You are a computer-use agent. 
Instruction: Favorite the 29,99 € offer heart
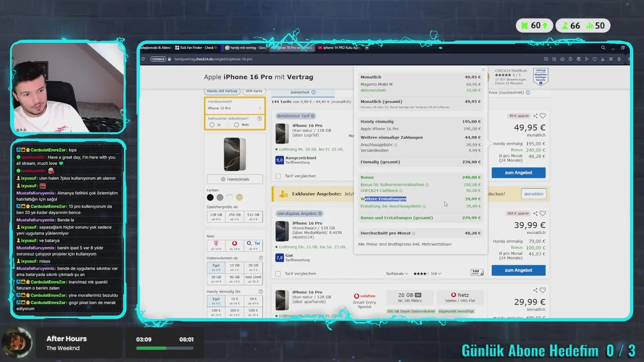[x=542, y=291]
